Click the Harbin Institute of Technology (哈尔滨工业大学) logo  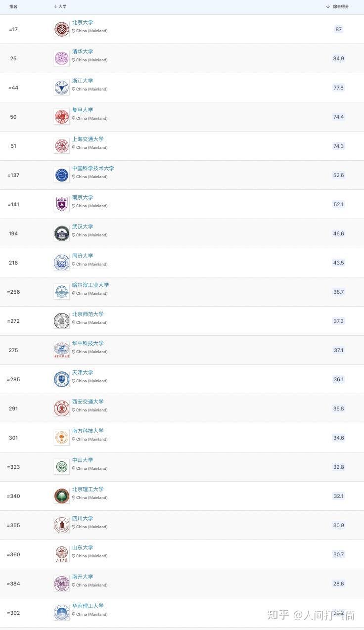click(x=62, y=292)
